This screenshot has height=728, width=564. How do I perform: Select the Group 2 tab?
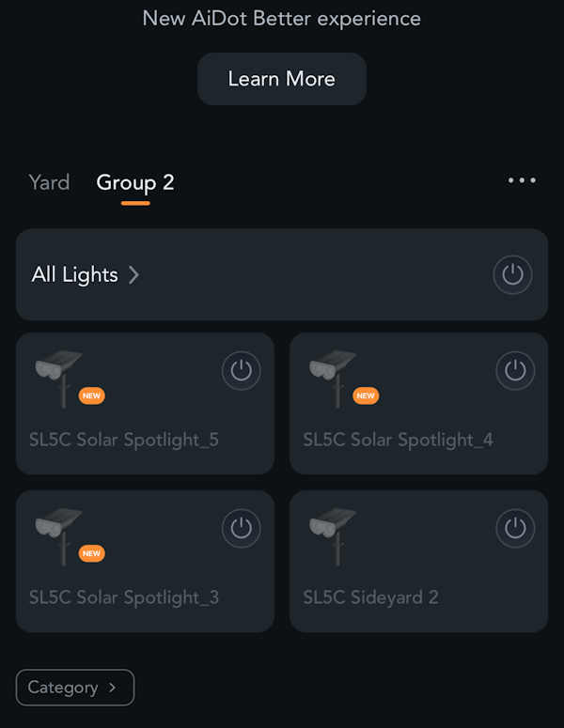click(135, 183)
